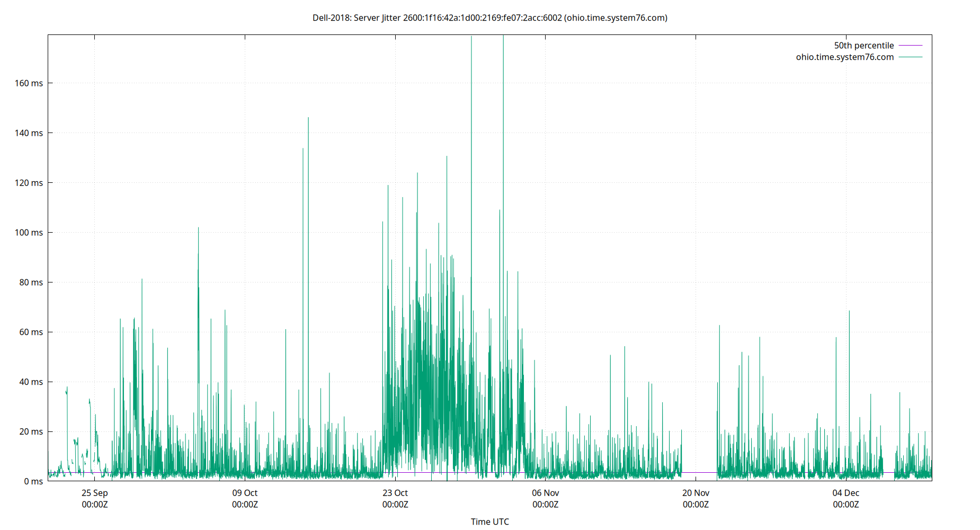This screenshot has height=530, width=980.
Task: Click the 20 Nov date label
Action: [696, 493]
